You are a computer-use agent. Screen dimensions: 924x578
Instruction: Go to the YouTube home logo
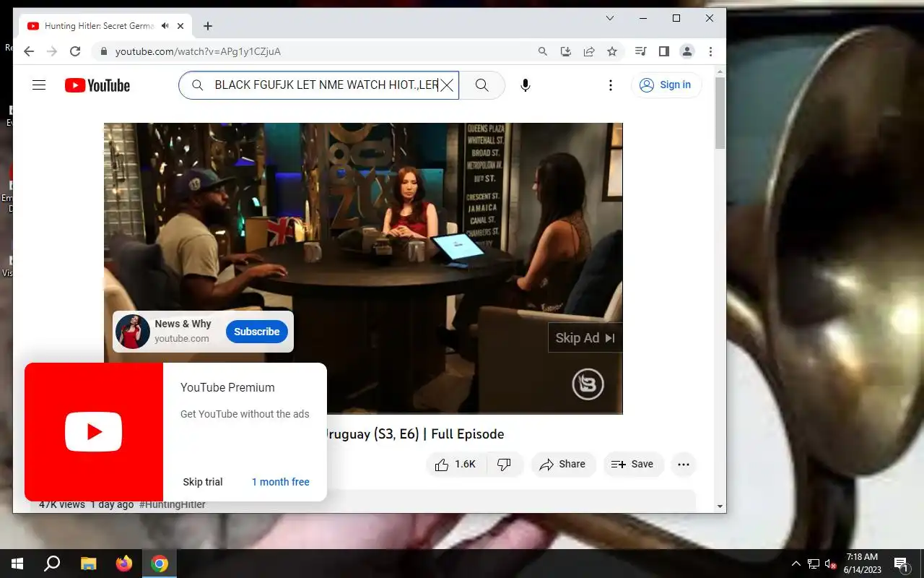point(97,85)
